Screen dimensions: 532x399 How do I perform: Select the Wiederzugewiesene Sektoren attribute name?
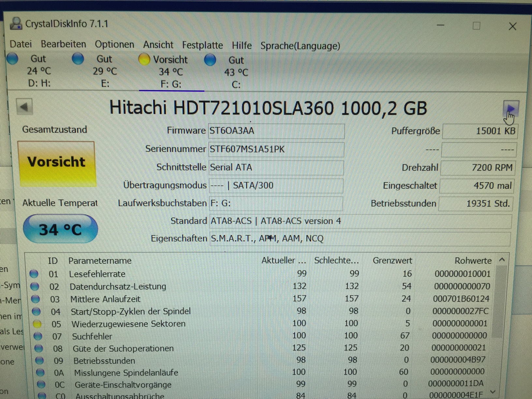pyautogui.click(x=128, y=324)
